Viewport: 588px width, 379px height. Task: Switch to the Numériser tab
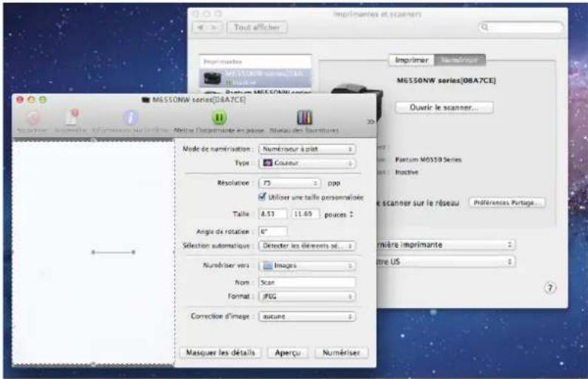click(x=459, y=60)
